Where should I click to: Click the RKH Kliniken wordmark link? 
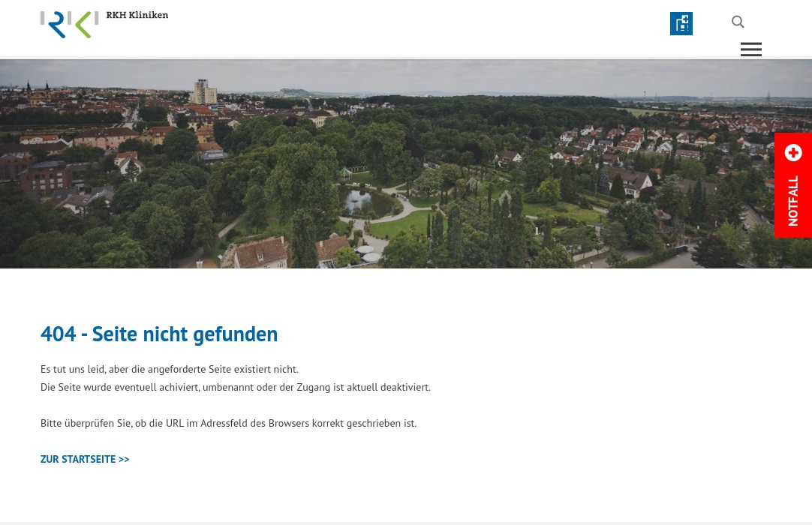point(137,15)
